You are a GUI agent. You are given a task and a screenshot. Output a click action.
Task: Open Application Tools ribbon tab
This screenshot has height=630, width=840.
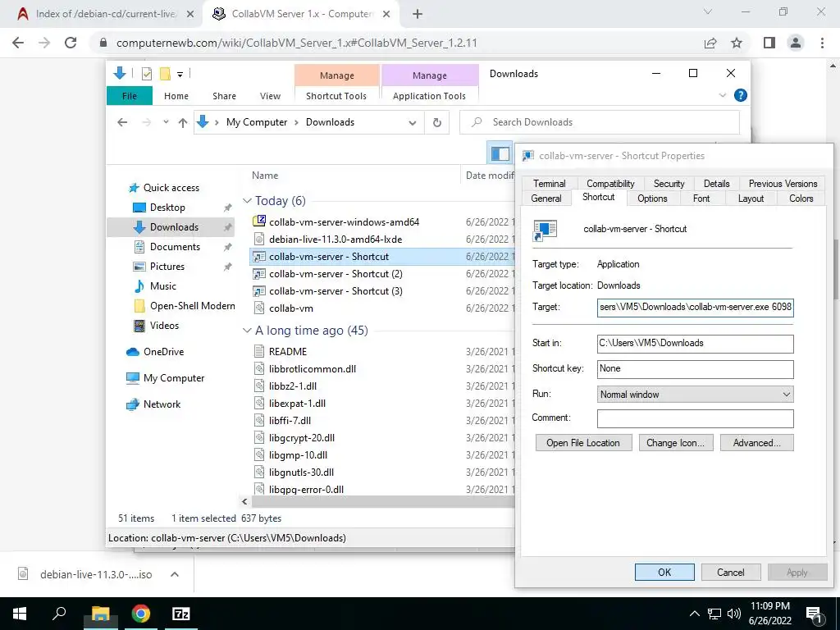tap(429, 96)
